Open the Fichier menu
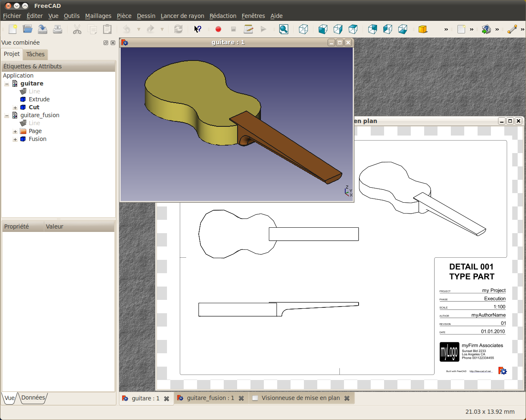 click(12, 16)
